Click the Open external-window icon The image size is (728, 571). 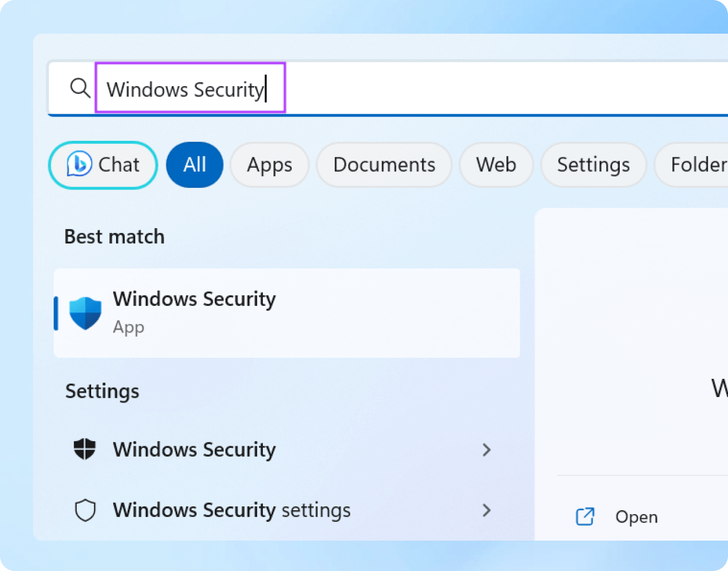585,517
